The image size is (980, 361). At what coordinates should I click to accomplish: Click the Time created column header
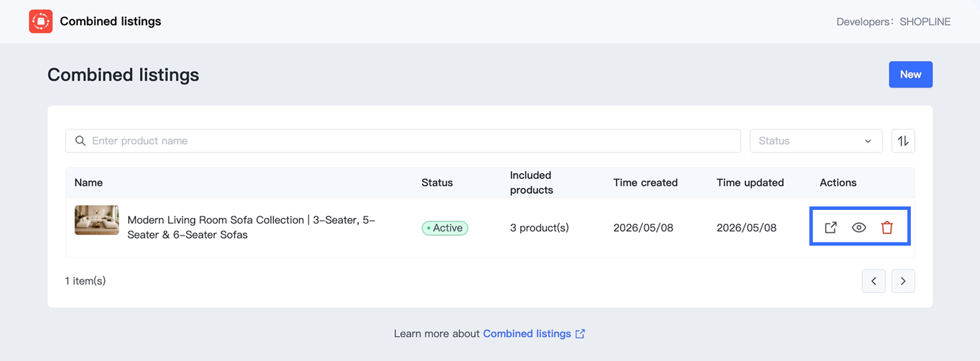click(646, 183)
